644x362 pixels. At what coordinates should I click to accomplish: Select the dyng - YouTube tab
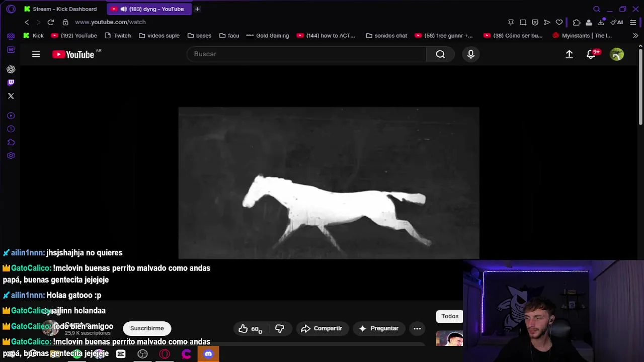click(149, 9)
